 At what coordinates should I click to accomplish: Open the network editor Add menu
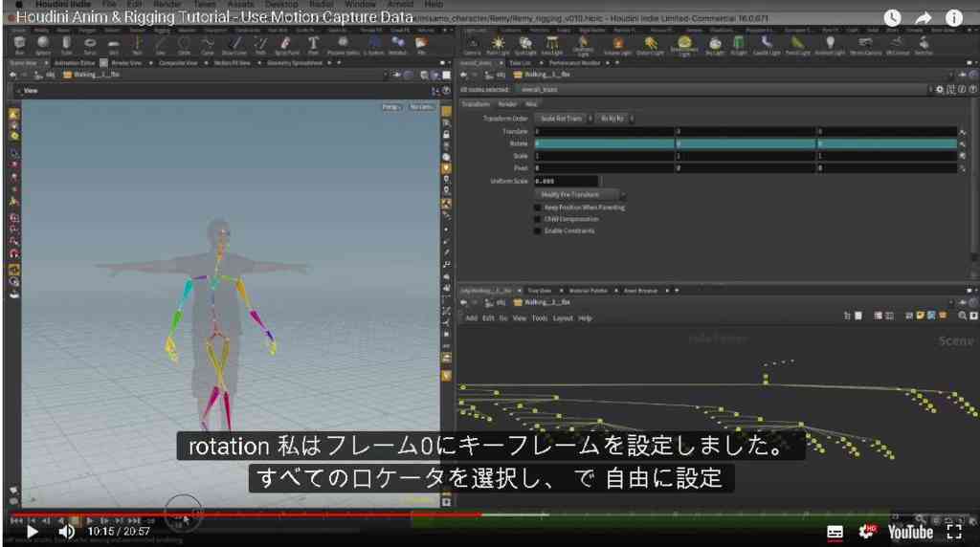click(471, 317)
